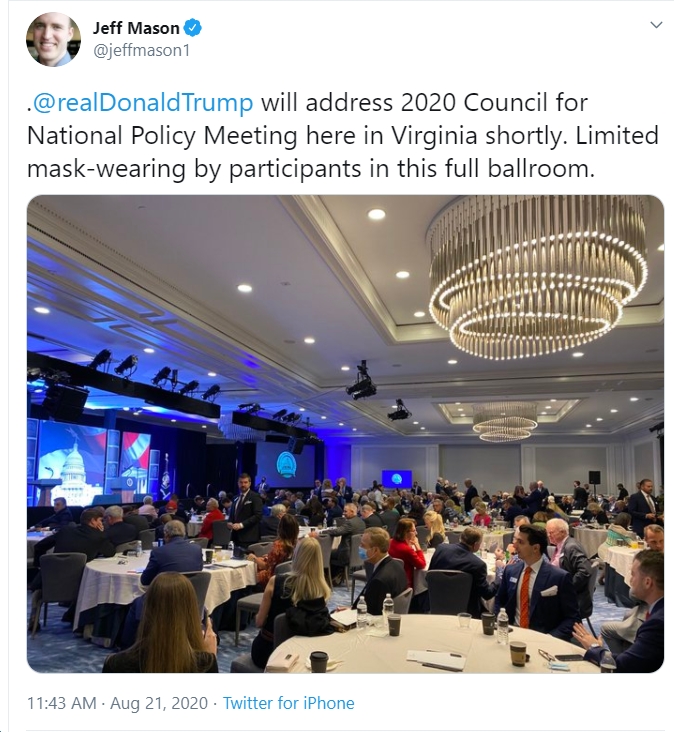Screen dimensions: 674x732
Task: Click the round blue logo screen in photo
Action: click(x=286, y=465)
